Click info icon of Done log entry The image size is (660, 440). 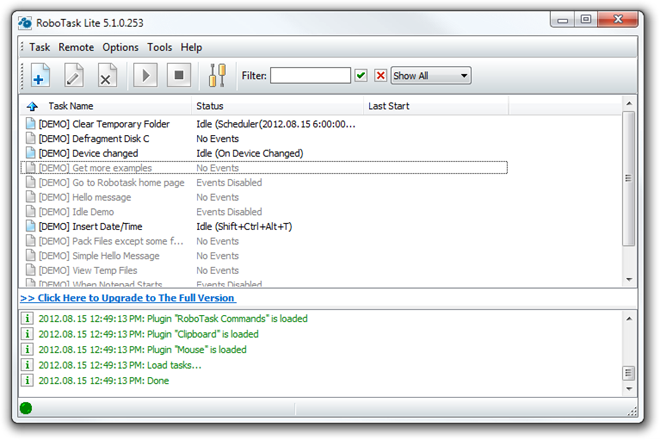pos(27,381)
